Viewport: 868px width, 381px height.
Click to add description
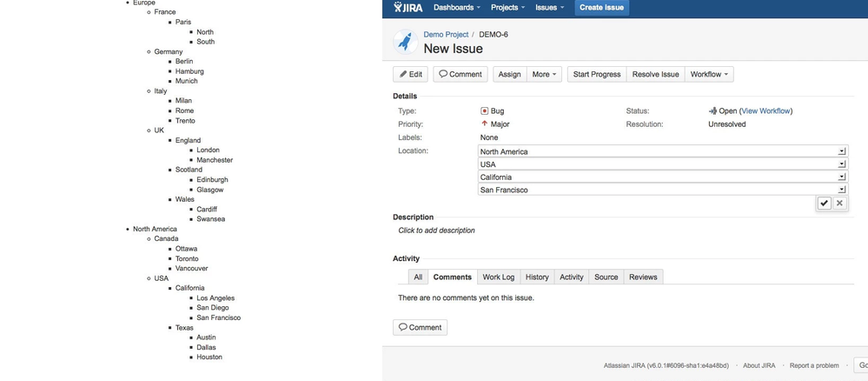tap(436, 231)
